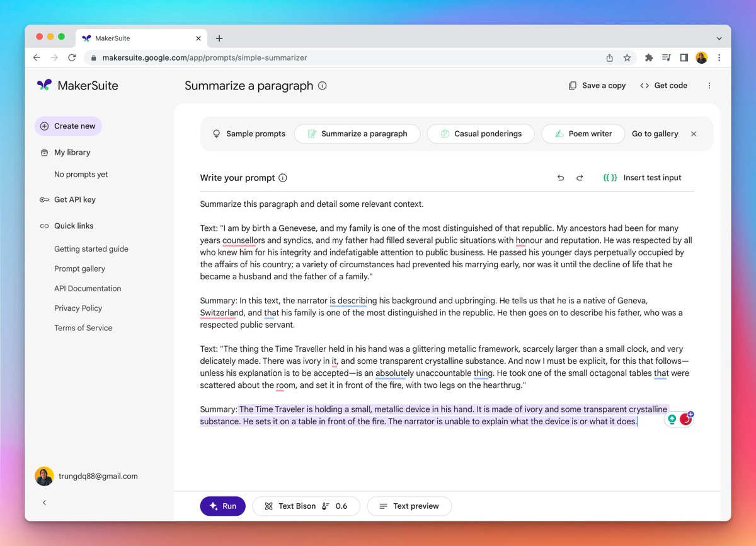
Task: Open the Prompt gallery link
Action: [x=79, y=269]
